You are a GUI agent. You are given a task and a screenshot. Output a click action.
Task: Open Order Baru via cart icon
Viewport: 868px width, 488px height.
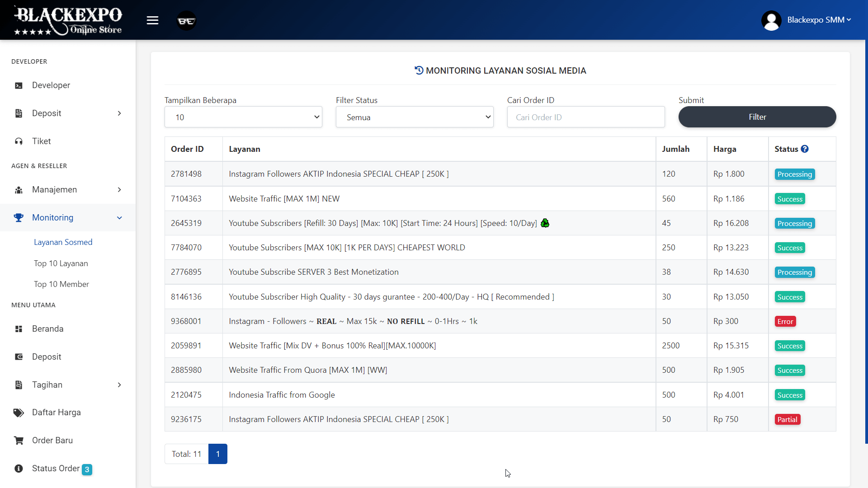[x=19, y=440]
